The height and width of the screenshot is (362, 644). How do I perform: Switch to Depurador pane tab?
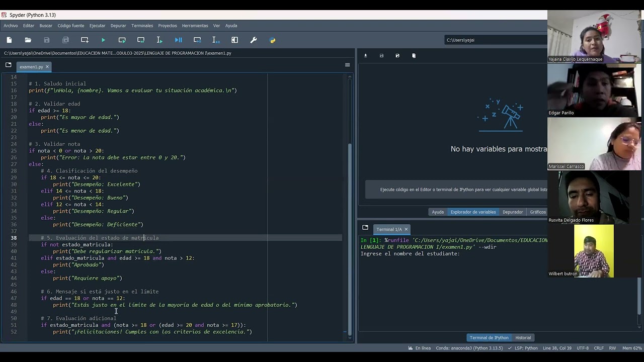(513, 212)
